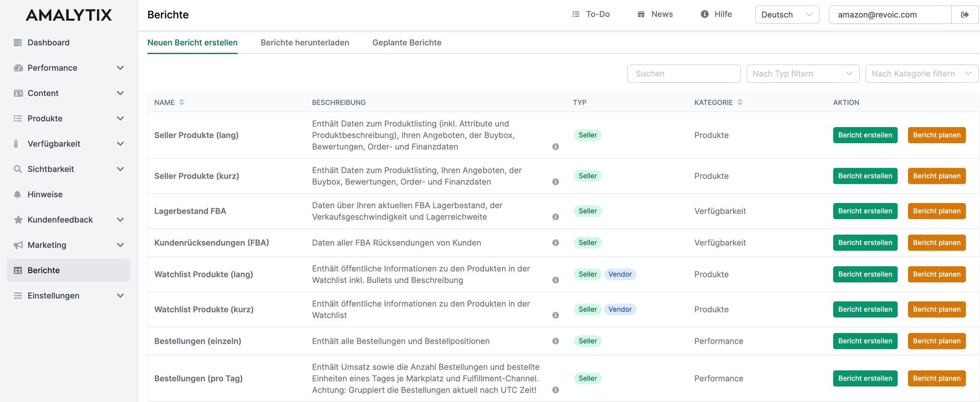Click the Suchen search field

pyautogui.click(x=684, y=73)
